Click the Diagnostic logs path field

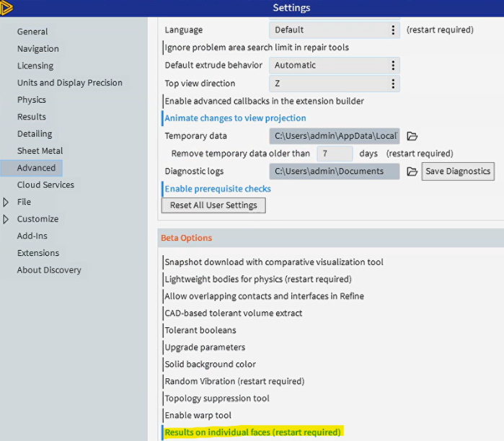(335, 171)
